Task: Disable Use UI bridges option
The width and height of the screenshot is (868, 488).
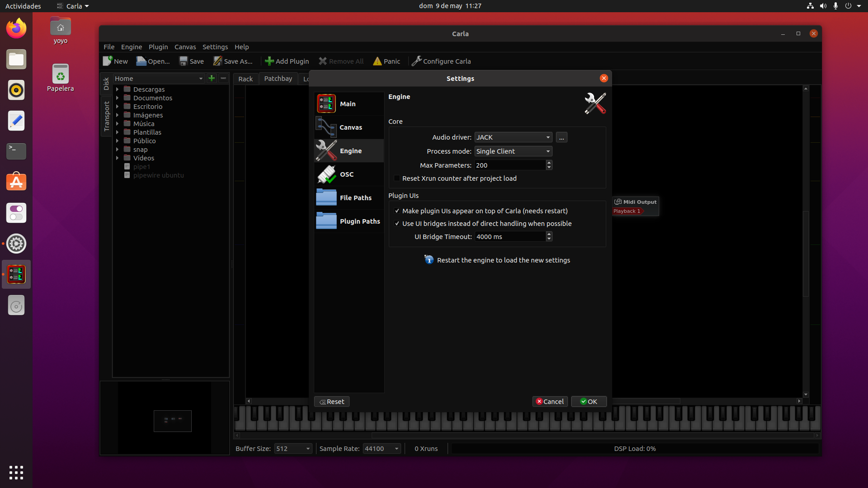Action: click(x=397, y=224)
